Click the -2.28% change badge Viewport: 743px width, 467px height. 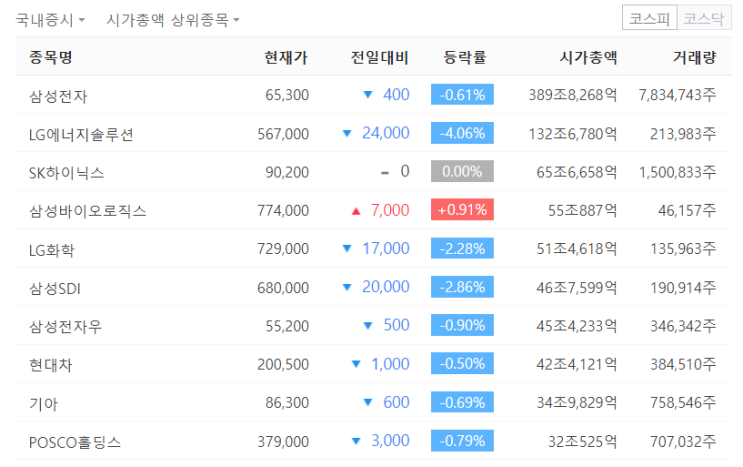tap(462, 248)
